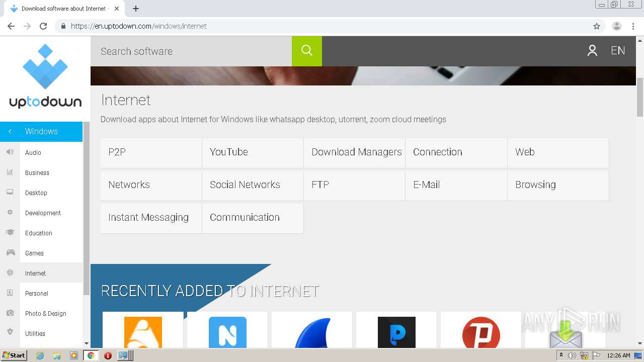
Task: Open the user account icon
Action: (592, 51)
